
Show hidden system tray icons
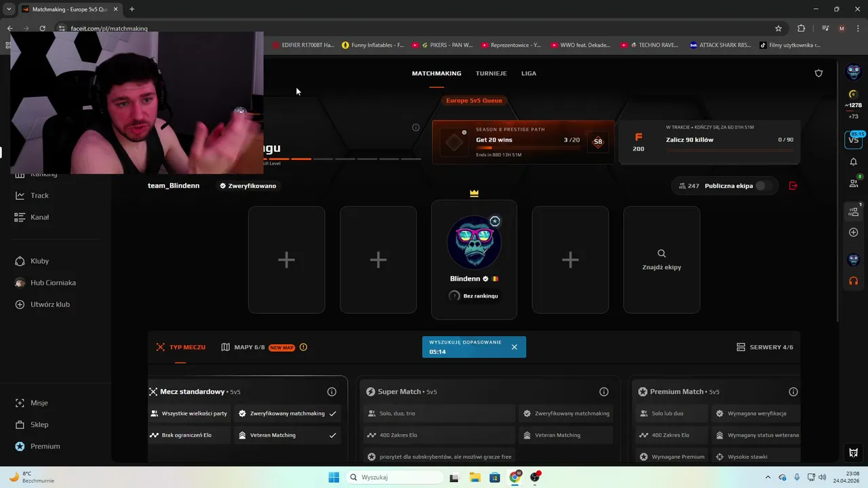pyautogui.click(x=768, y=477)
